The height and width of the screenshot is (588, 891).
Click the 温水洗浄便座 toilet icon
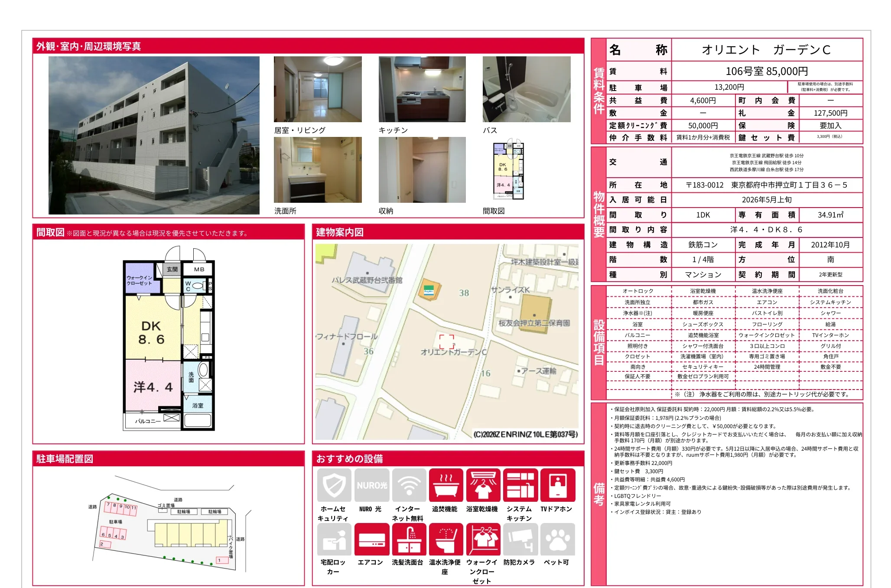pyautogui.click(x=446, y=539)
